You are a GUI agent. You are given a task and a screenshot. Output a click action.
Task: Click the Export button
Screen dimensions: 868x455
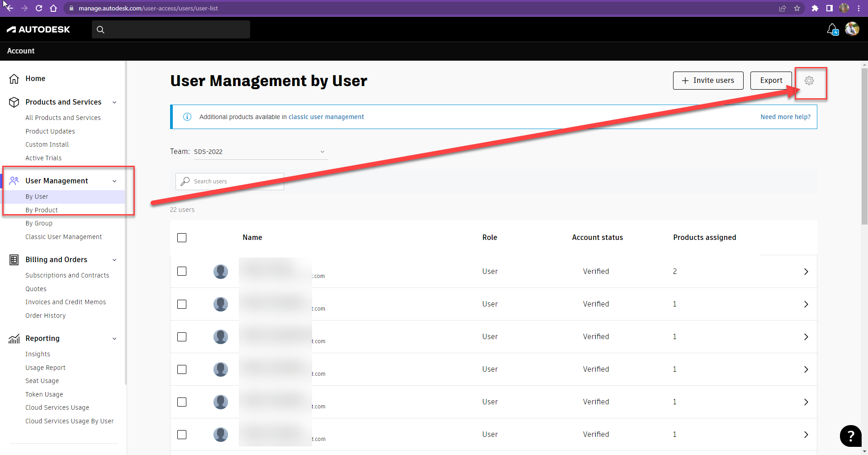point(771,81)
